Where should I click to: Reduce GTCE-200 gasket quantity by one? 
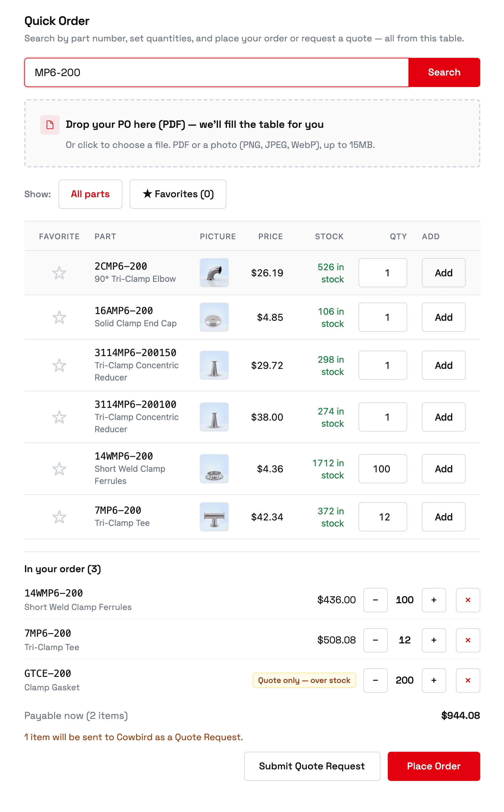[375, 680]
